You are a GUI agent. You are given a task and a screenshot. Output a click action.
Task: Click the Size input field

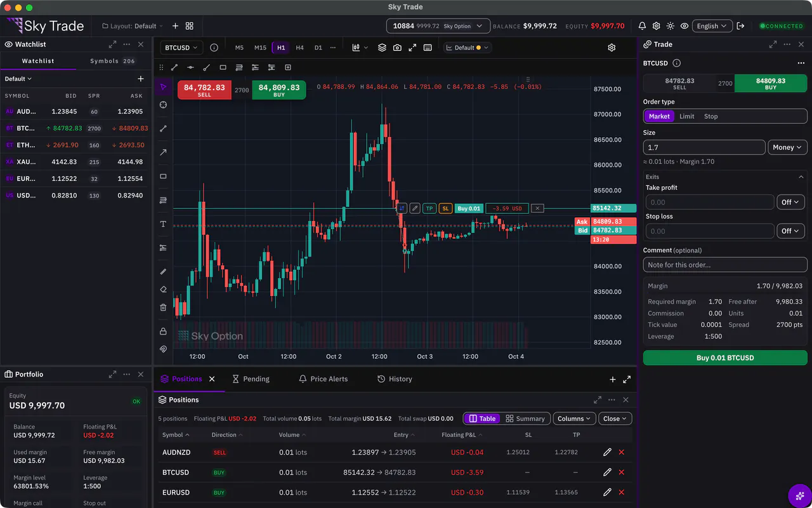[704, 147]
